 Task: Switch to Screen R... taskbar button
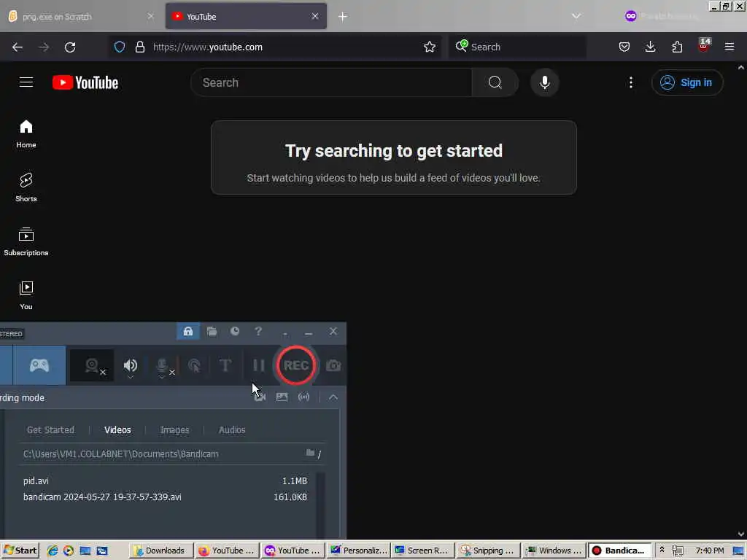point(423,551)
